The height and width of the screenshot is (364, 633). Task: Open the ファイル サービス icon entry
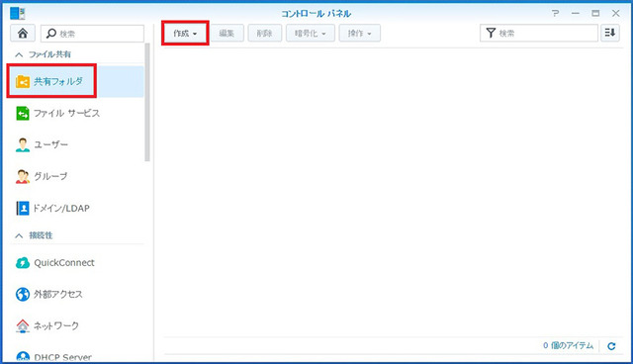click(x=23, y=114)
